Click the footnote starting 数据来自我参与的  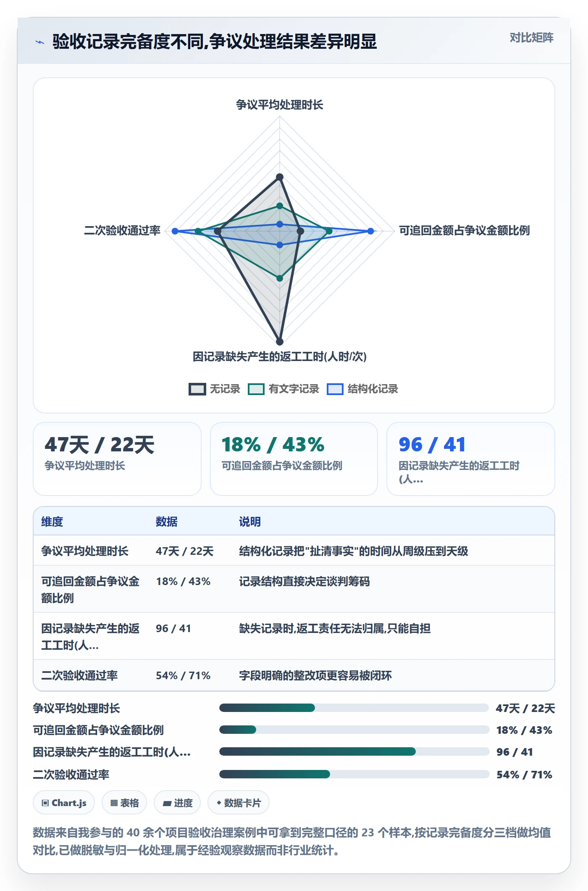292,841
